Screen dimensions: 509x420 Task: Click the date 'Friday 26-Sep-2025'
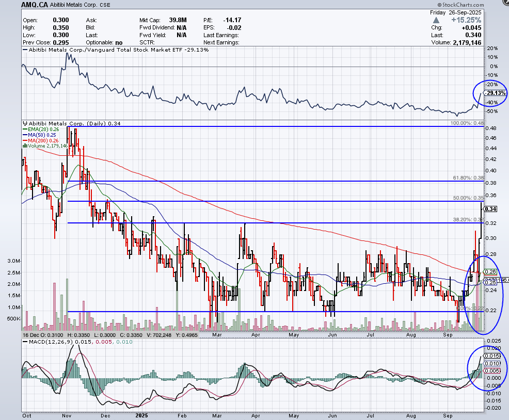click(x=455, y=12)
